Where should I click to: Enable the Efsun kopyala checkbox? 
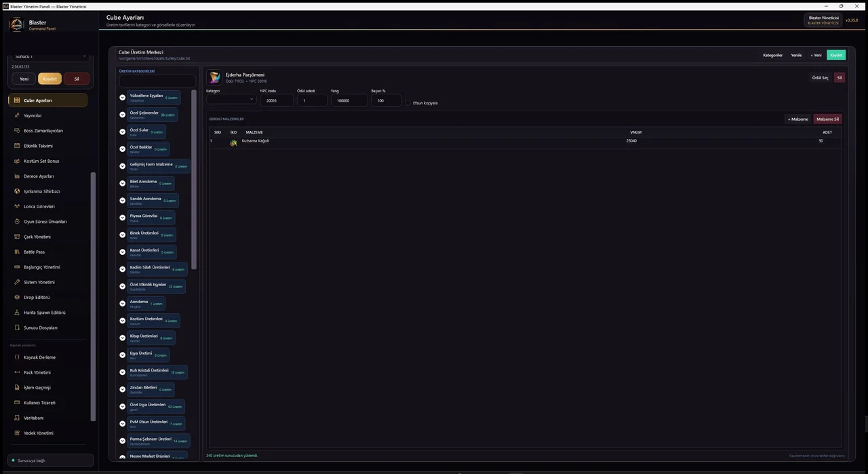click(408, 103)
